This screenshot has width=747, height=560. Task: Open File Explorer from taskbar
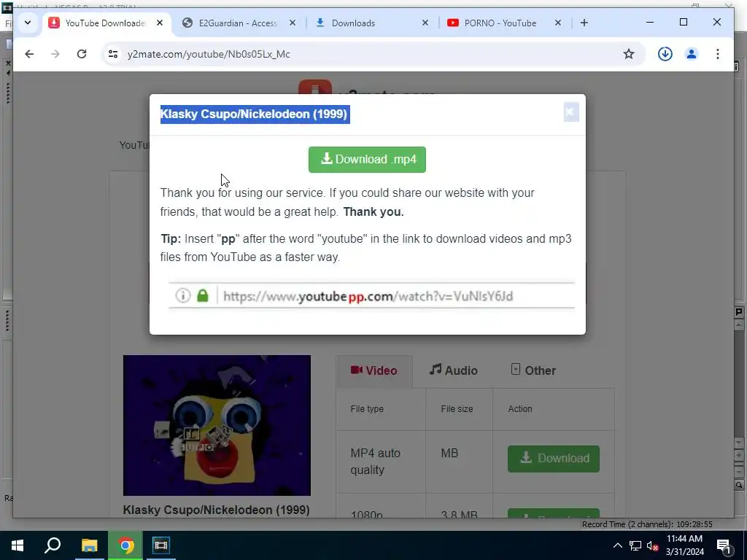click(x=89, y=545)
